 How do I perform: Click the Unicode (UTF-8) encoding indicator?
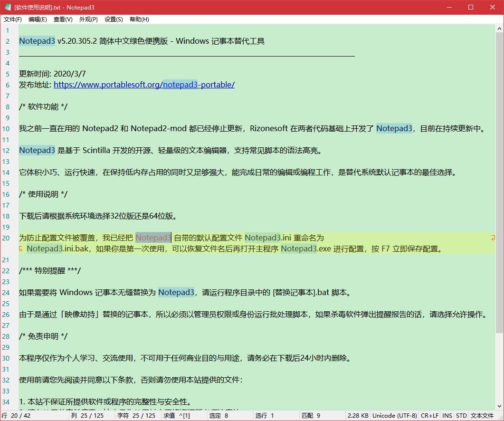click(394, 415)
